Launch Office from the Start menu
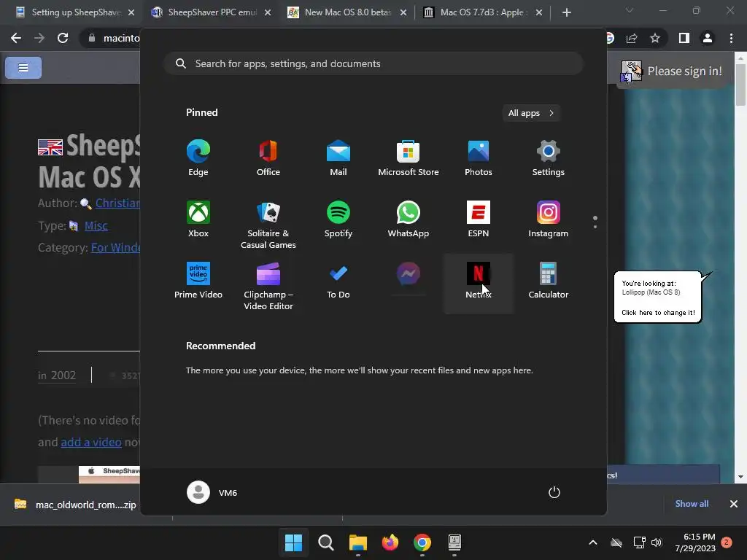747x560 pixels. pos(268,158)
